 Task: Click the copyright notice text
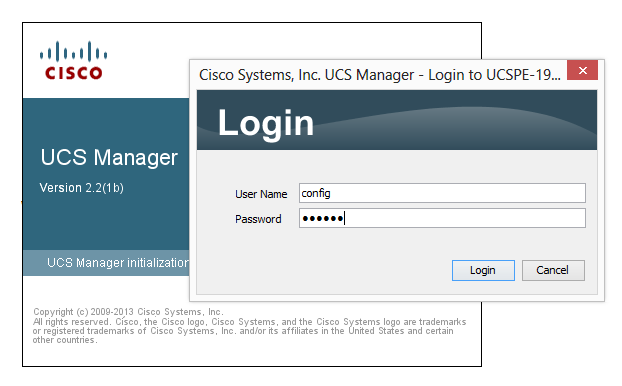249,326
